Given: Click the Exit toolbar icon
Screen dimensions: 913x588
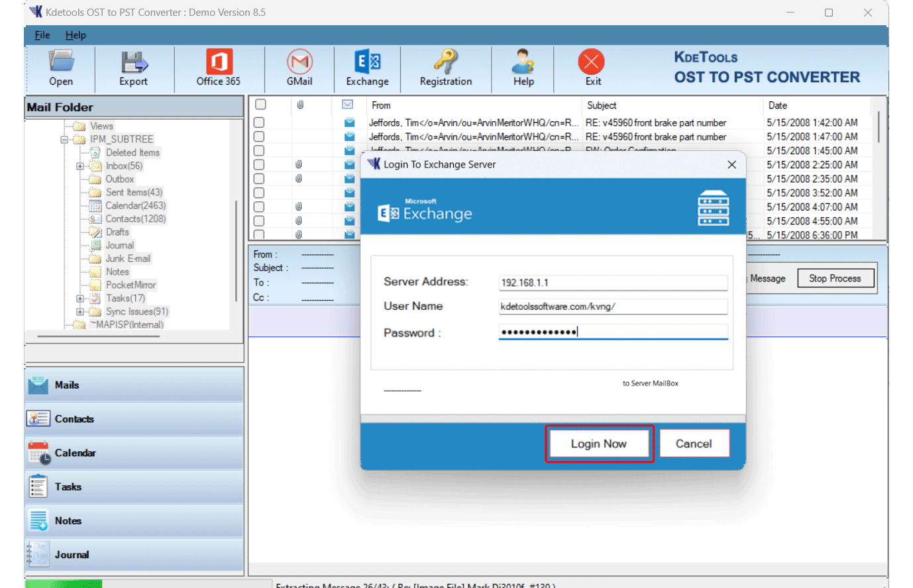Looking at the screenshot, I should pyautogui.click(x=592, y=68).
